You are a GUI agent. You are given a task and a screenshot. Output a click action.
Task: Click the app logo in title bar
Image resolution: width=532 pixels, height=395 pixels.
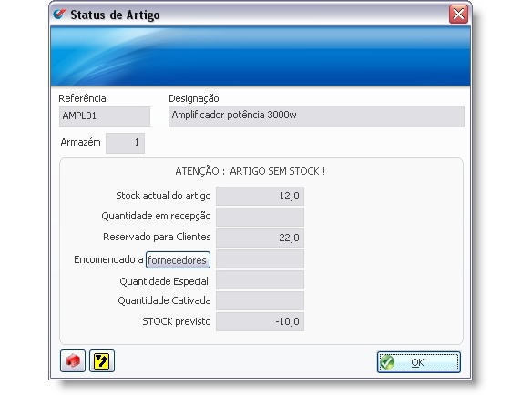click(x=59, y=15)
